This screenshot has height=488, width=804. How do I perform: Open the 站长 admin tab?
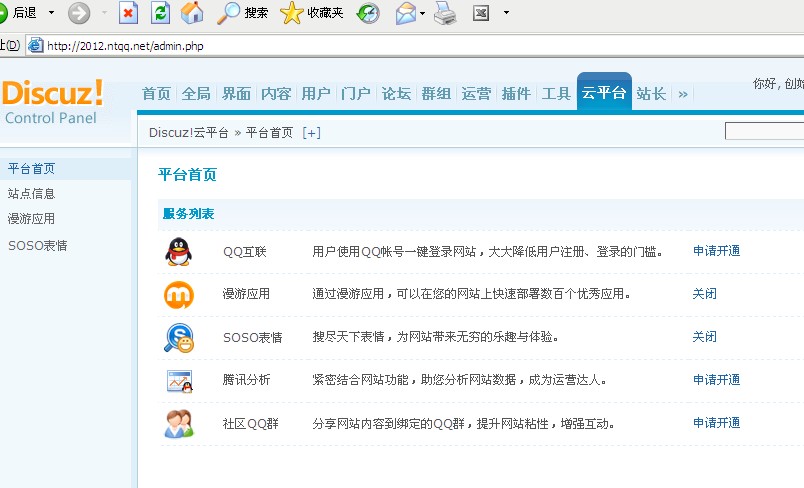[651, 94]
